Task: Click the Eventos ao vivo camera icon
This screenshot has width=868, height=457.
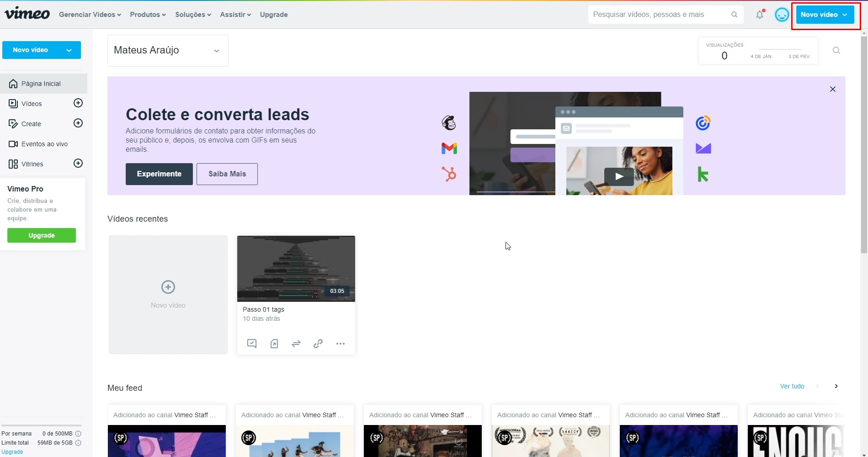Action: (x=13, y=144)
